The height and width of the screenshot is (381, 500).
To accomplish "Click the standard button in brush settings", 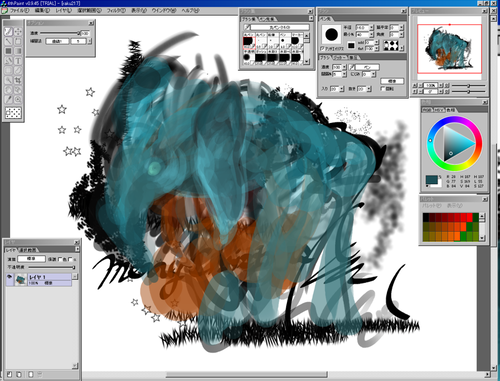I will click(x=392, y=81).
